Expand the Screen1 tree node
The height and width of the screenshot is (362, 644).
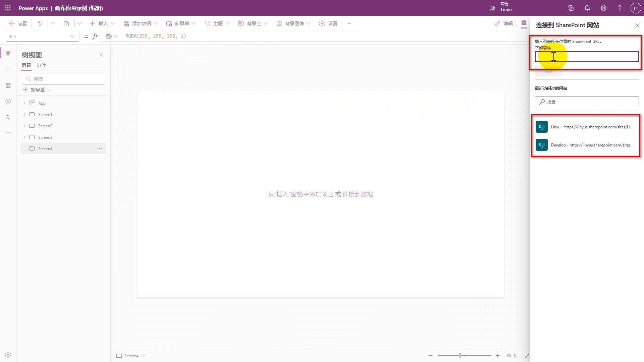[x=24, y=114]
